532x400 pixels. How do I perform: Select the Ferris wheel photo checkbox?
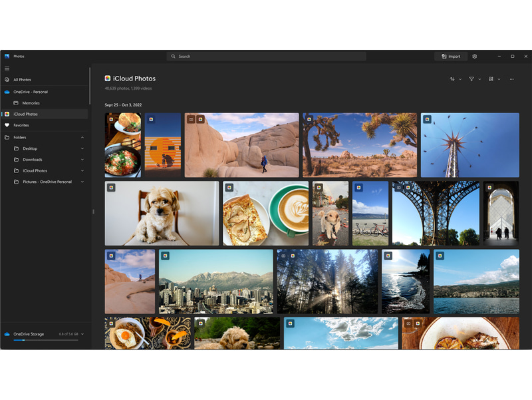click(427, 120)
